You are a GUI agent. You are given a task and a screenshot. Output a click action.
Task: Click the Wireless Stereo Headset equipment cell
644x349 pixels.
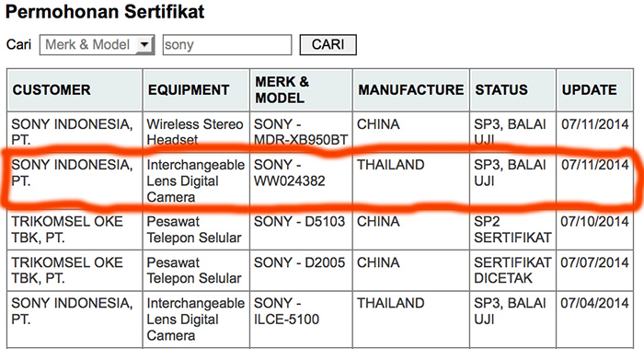(196, 132)
